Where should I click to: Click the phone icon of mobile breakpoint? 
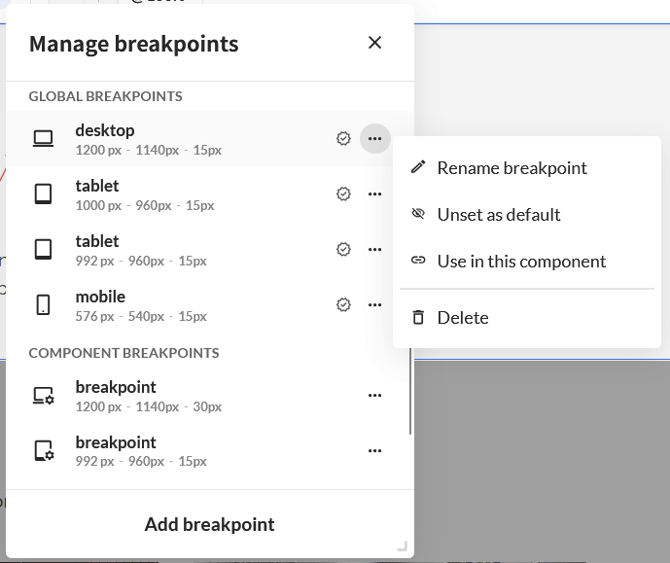43,305
